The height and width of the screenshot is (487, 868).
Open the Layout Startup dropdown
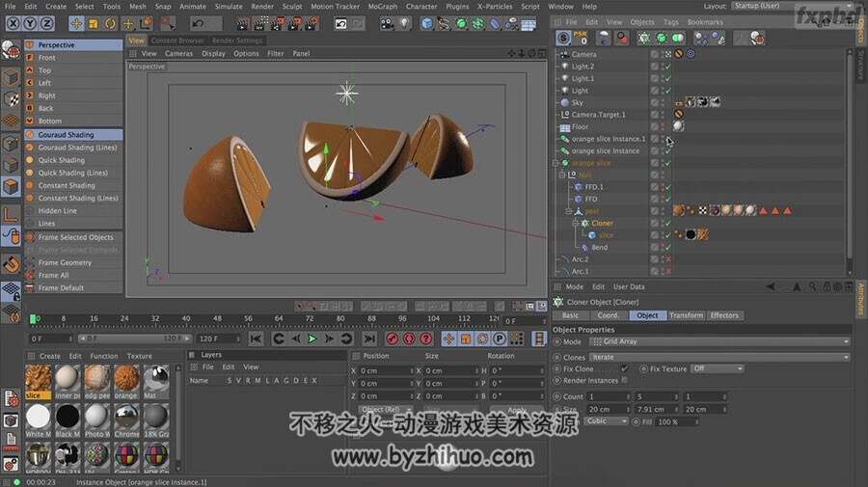[793, 6]
